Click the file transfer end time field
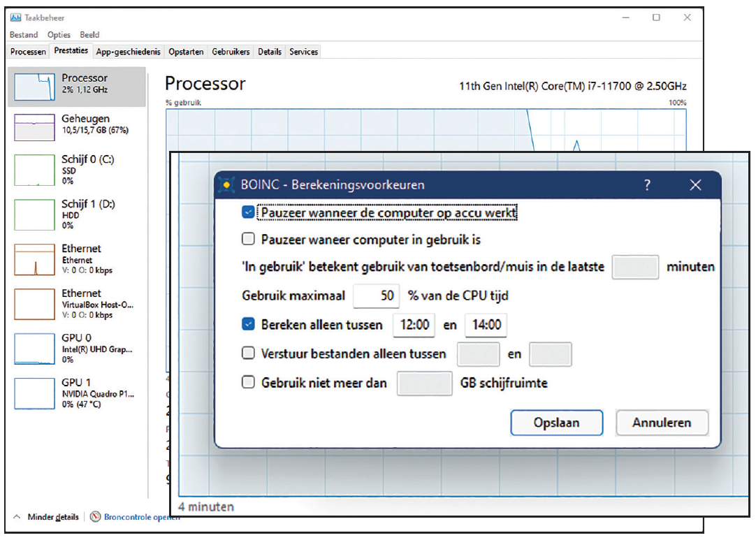The height and width of the screenshot is (540, 756). point(551,354)
